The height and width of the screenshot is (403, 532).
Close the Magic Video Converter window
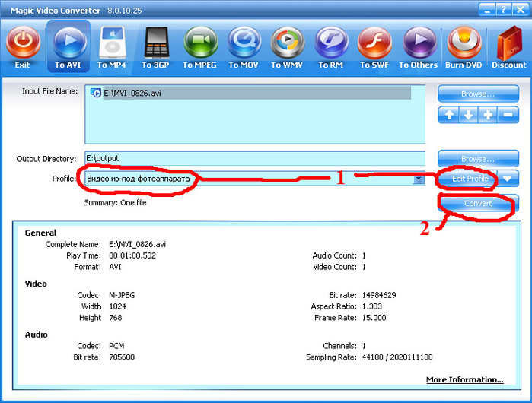point(520,9)
